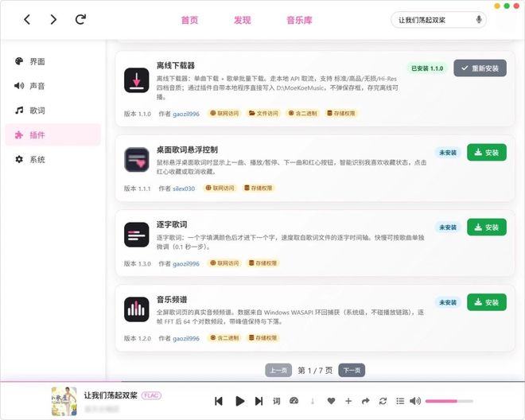Screen dimensions: 525x420
Task: Open author silex030 link
Action: (184, 189)
